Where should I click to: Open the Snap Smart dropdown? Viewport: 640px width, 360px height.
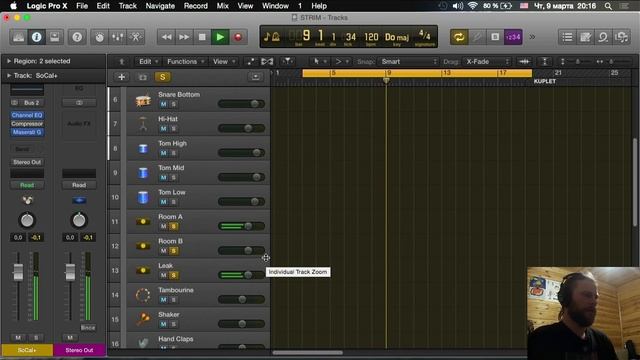coord(408,62)
